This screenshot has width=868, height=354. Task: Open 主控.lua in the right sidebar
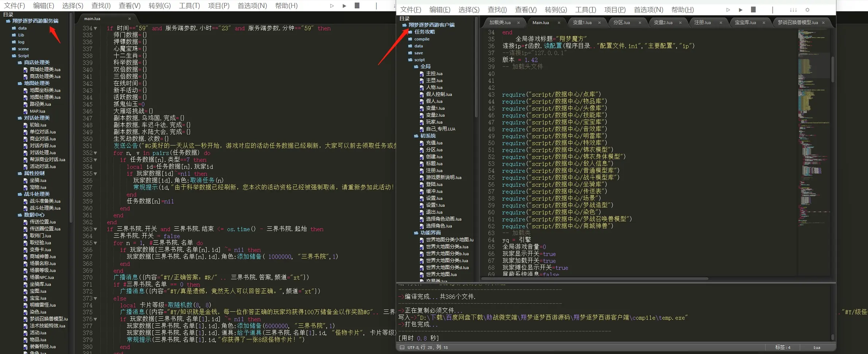(434, 74)
